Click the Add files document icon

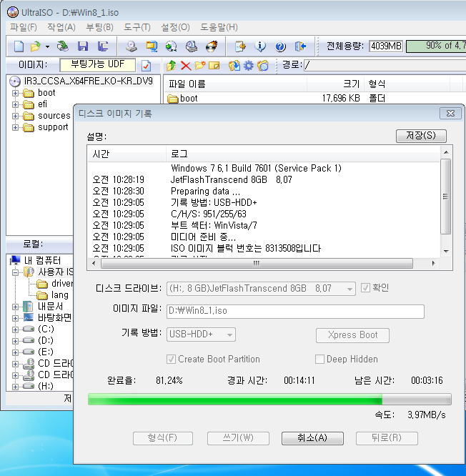pyautogui.click(x=240, y=46)
